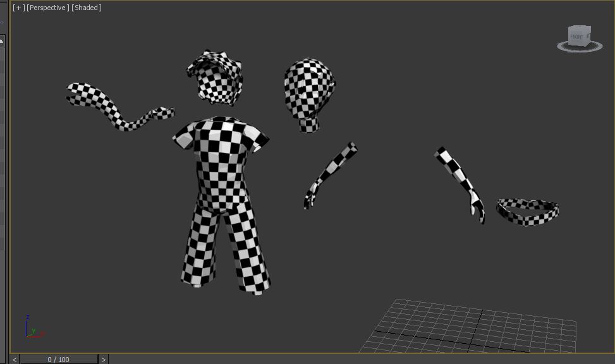
Task: Open the Shaded display mode menu
Action: (87, 8)
